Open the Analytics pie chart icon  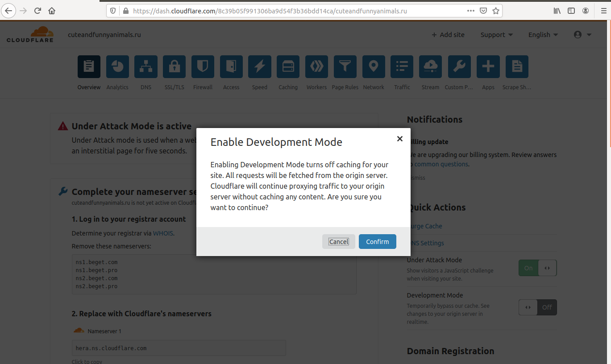(117, 67)
